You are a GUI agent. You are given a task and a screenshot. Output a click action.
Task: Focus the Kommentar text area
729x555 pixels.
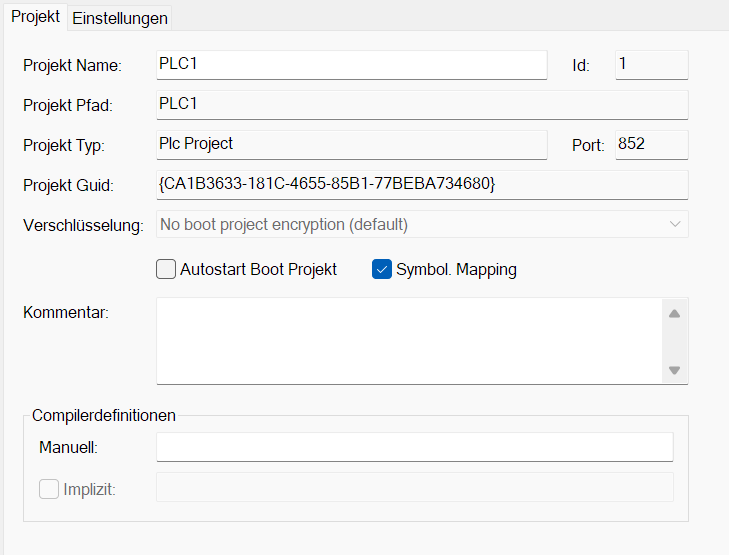[x=410, y=340]
